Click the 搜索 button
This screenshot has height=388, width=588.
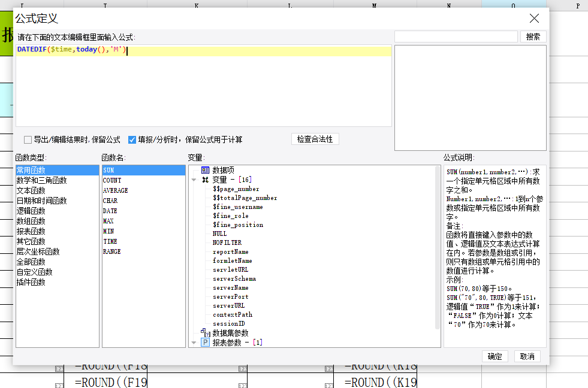point(533,37)
